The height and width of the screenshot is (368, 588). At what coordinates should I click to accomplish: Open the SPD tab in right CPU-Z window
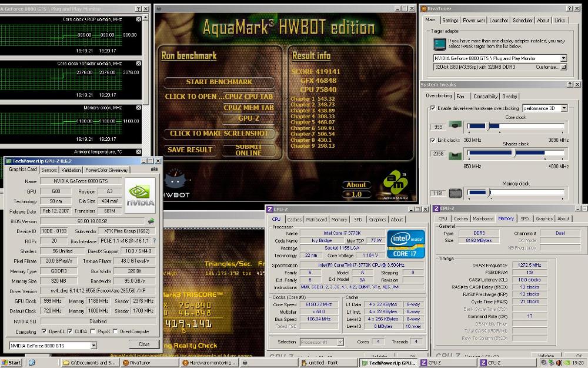[x=524, y=218]
